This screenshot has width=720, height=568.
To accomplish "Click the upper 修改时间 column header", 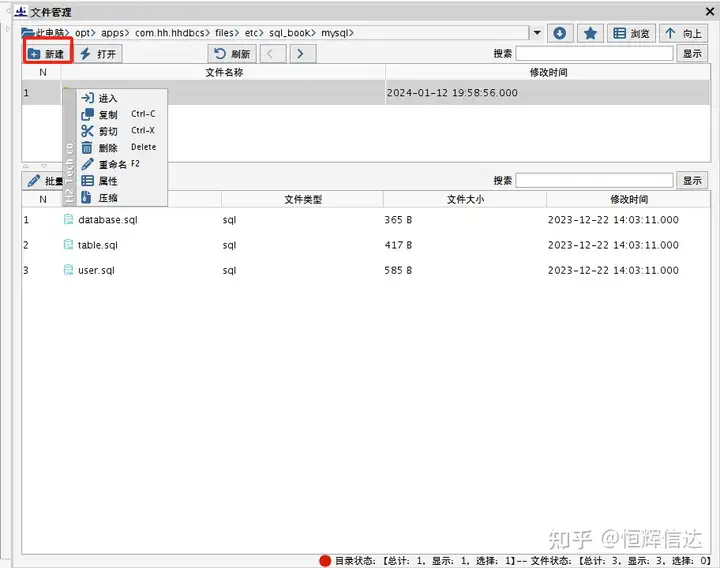I will point(548,72).
